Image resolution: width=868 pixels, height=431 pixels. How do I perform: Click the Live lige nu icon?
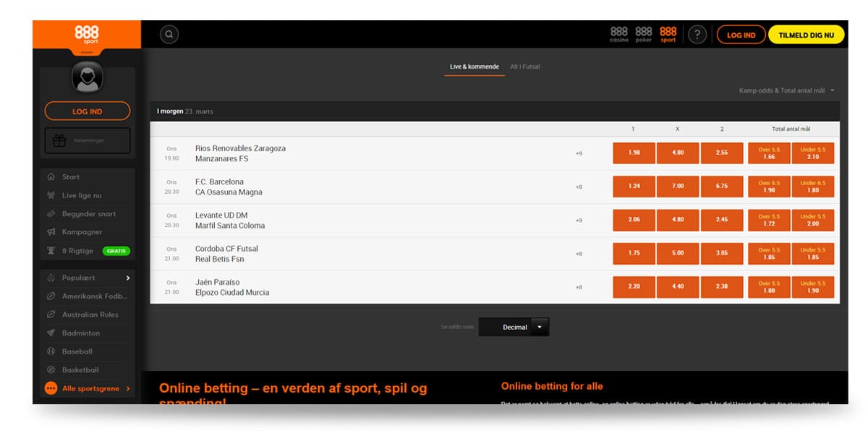pos(51,195)
